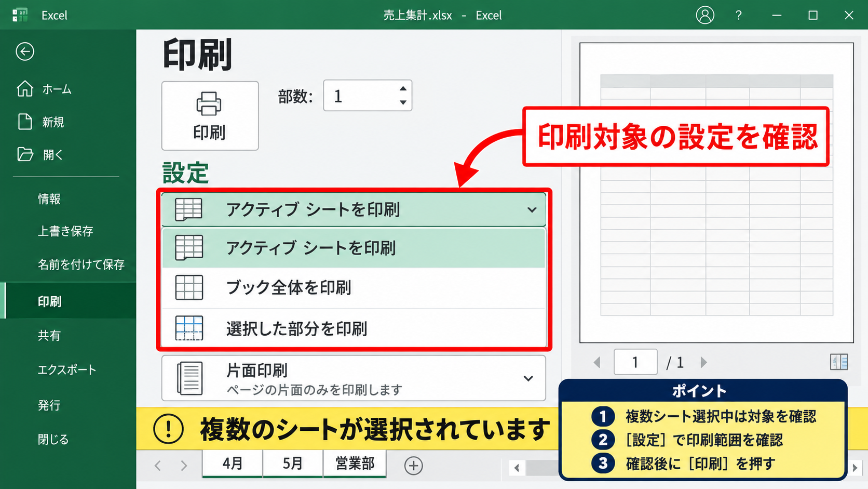Switch to the 5月 sheet tab
This screenshot has height=489, width=868.
pyautogui.click(x=293, y=464)
